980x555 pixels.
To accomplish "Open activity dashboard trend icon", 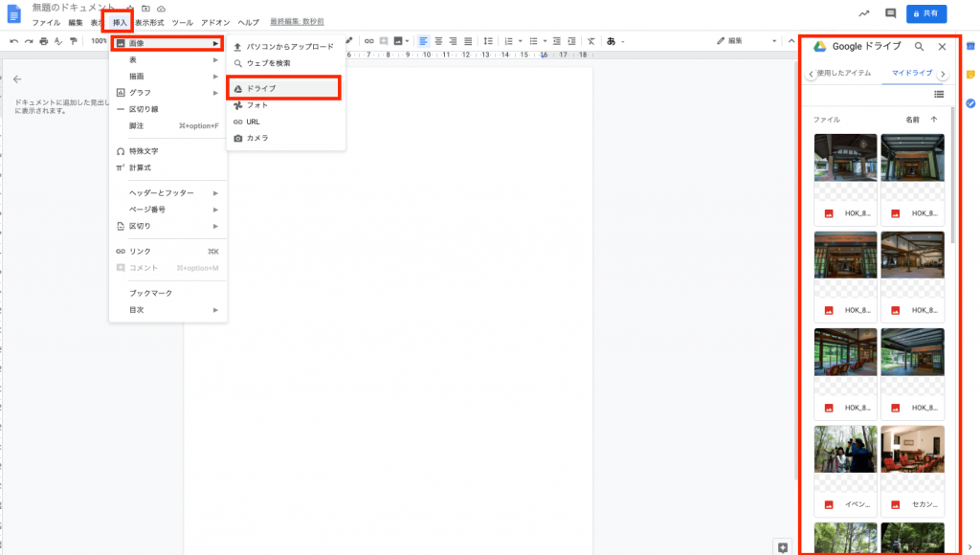I will coord(864,13).
